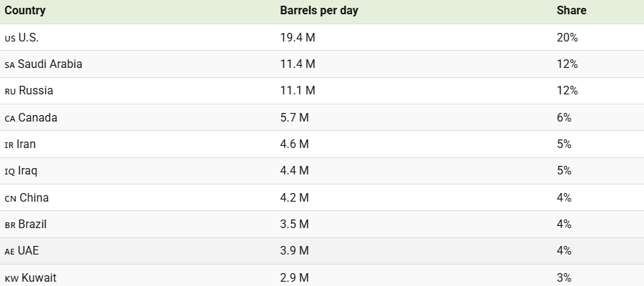Image resolution: width=644 pixels, height=286 pixels.
Task: Click Kuwait's 2.9 M barrels value
Action: point(294,277)
